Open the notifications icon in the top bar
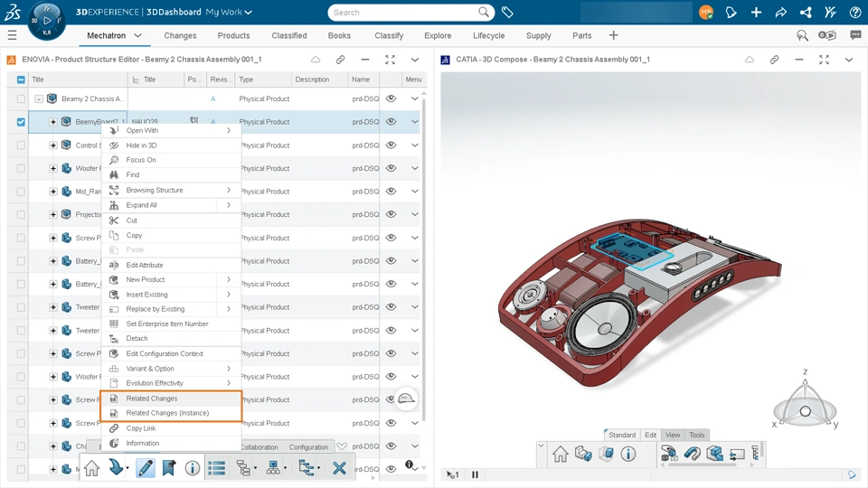 click(x=731, y=12)
